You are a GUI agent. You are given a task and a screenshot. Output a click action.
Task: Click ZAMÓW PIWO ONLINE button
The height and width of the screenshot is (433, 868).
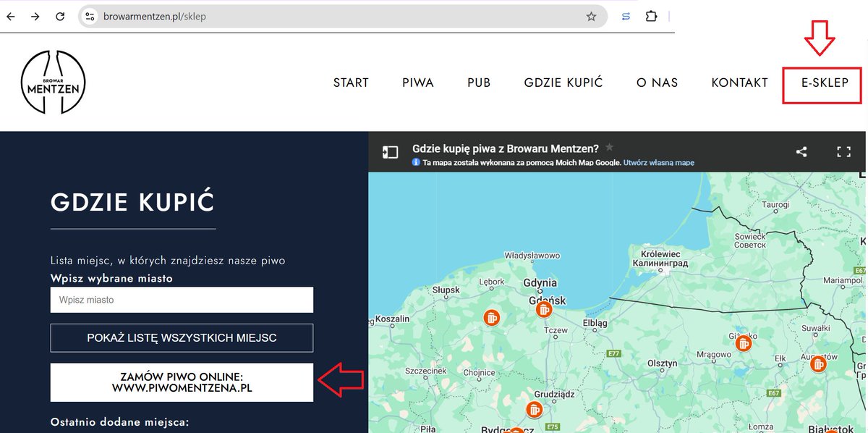point(182,382)
